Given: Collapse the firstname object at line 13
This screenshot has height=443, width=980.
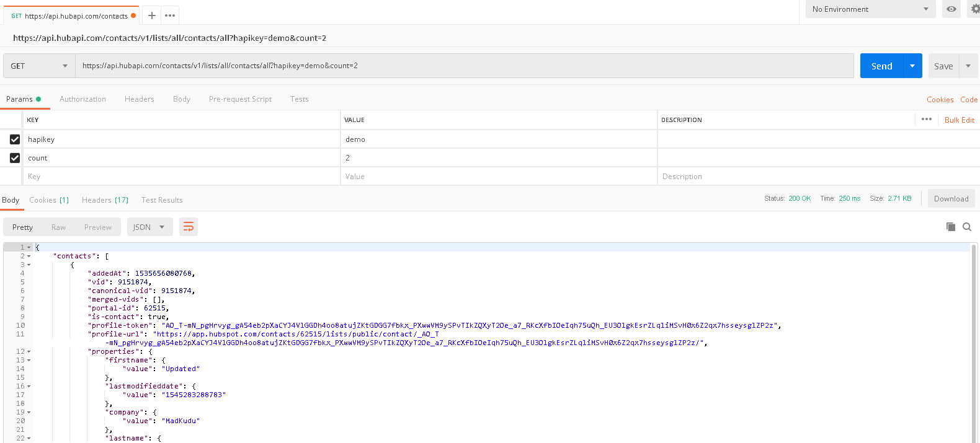Looking at the screenshot, I should [x=29, y=360].
